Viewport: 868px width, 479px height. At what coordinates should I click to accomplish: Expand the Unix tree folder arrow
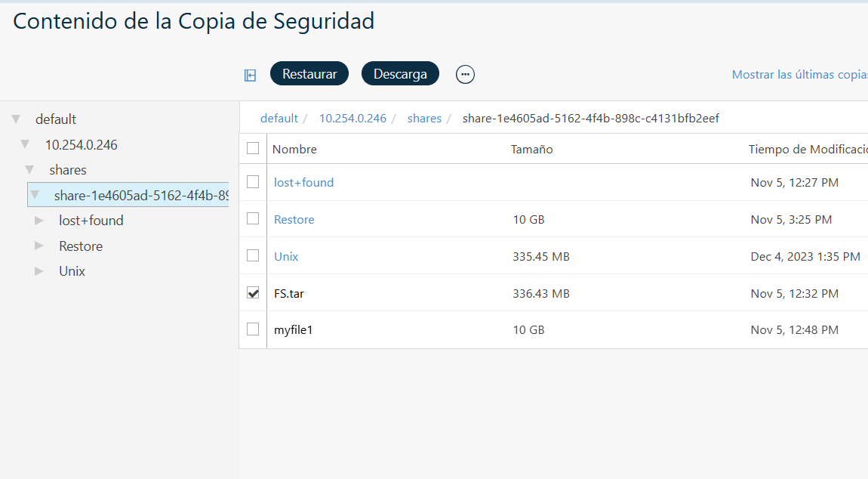tap(39, 271)
